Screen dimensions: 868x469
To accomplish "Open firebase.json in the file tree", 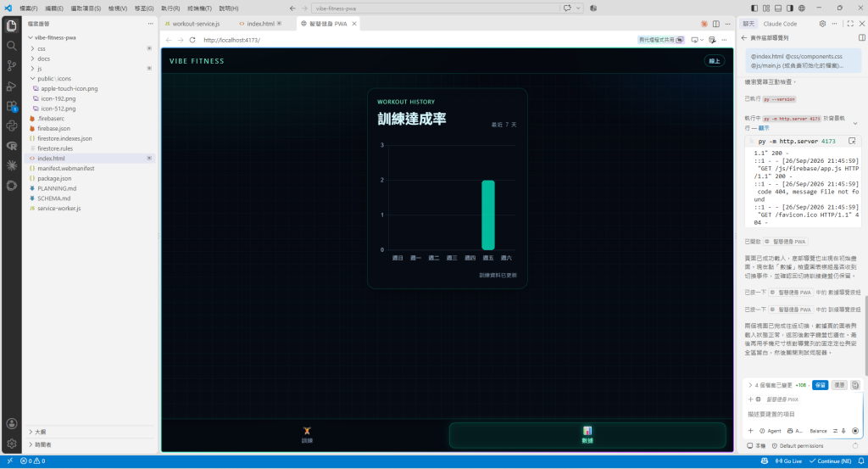I will [53, 128].
